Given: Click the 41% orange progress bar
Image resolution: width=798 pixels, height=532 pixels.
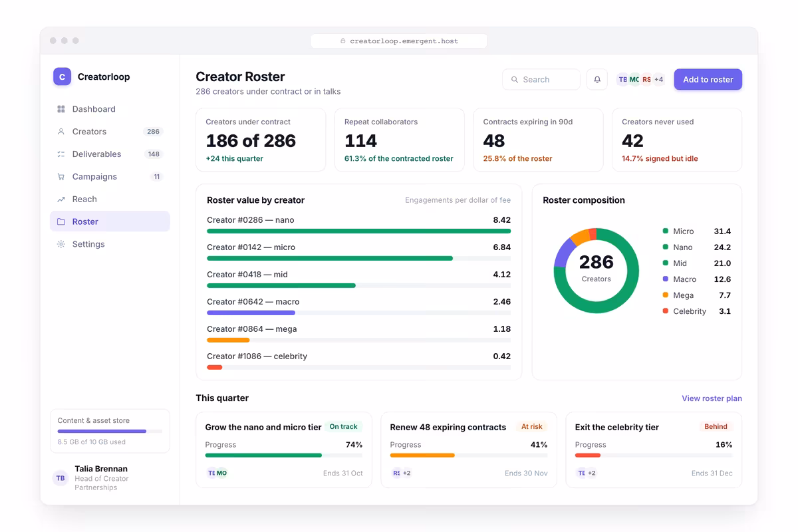Looking at the screenshot, I should 469,456.
